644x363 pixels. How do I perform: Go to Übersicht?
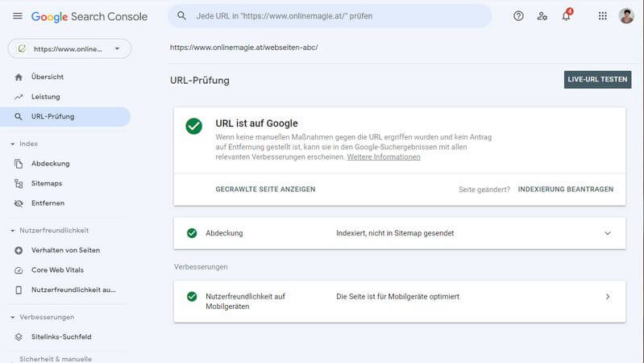click(x=48, y=77)
